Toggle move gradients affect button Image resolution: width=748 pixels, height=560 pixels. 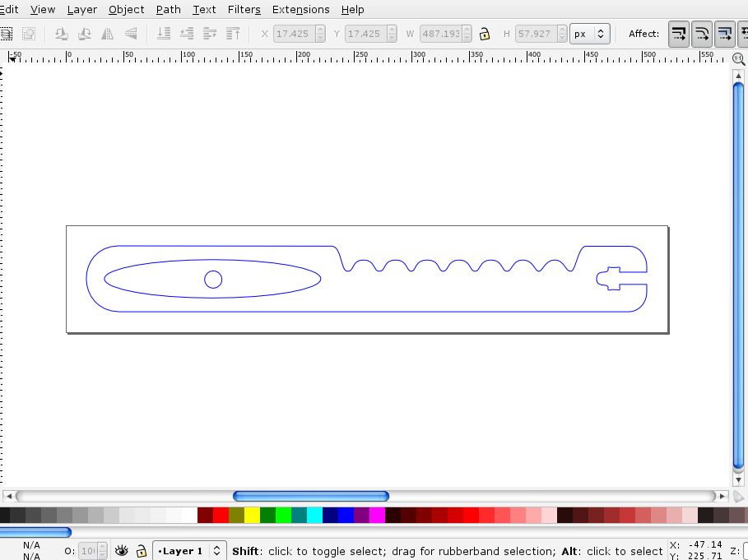(x=725, y=34)
